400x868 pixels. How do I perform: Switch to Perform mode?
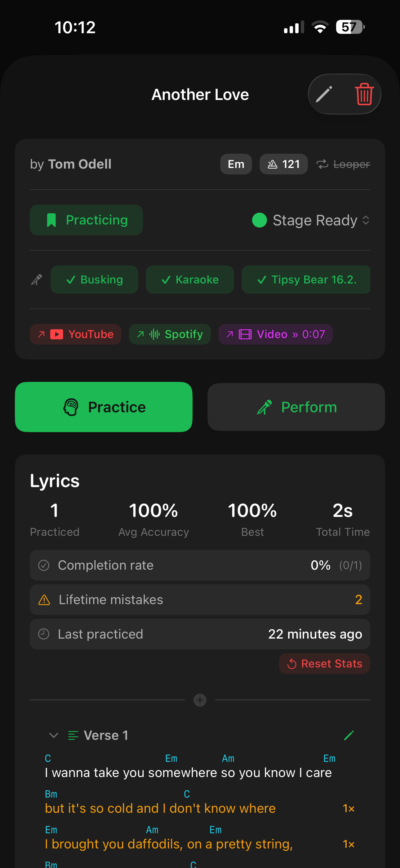click(296, 407)
